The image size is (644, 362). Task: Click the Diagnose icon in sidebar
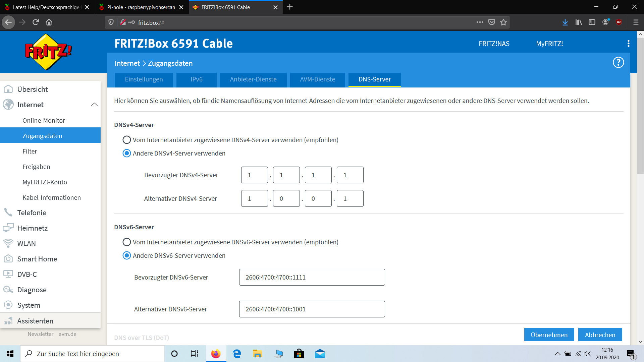[8, 290]
